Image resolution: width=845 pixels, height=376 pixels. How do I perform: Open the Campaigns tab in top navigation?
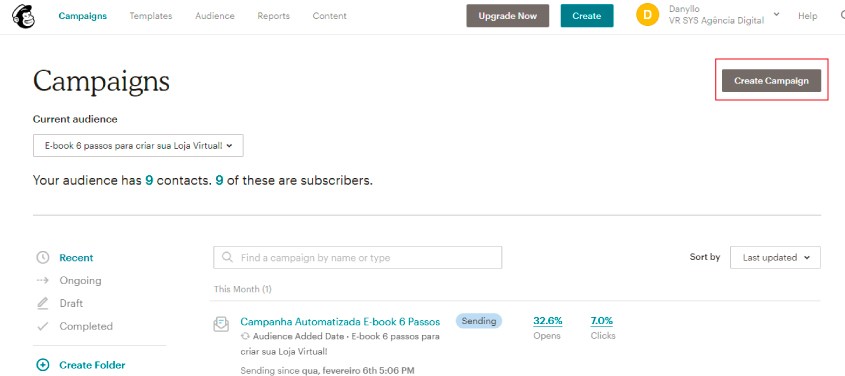[82, 16]
